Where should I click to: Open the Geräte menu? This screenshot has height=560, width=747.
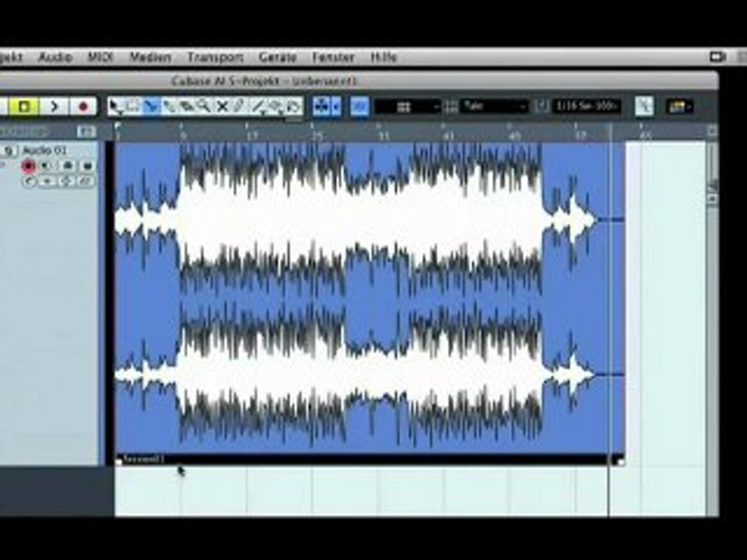[x=278, y=57]
